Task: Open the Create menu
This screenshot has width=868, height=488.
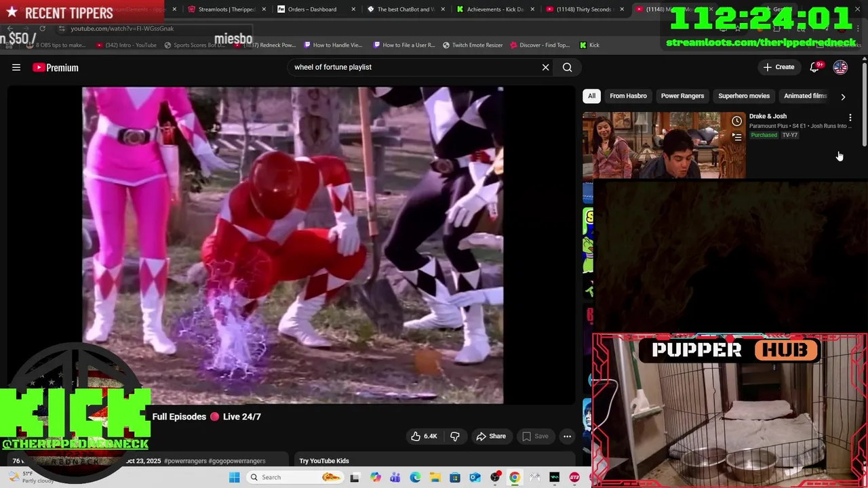Action: pos(778,67)
